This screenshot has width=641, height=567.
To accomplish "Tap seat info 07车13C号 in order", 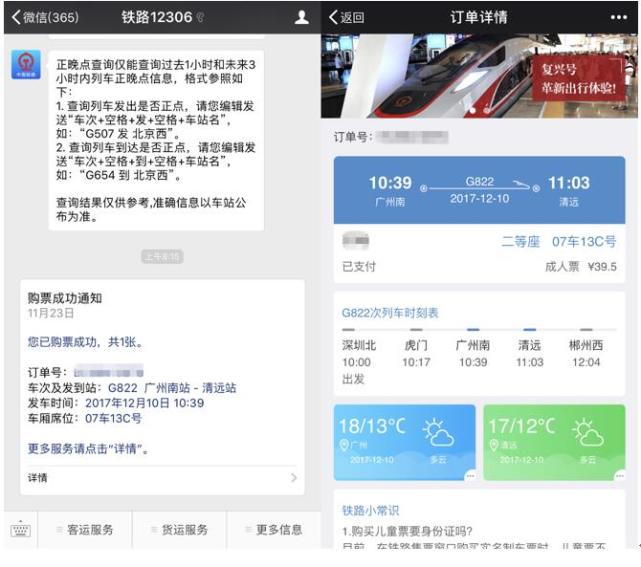I will pyautogui.click(x=584, y=242).
